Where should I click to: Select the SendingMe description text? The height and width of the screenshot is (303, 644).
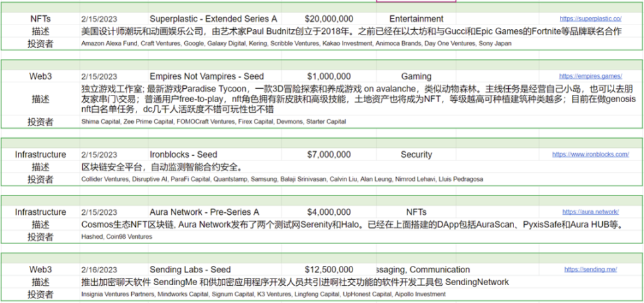tap(295, 282)
